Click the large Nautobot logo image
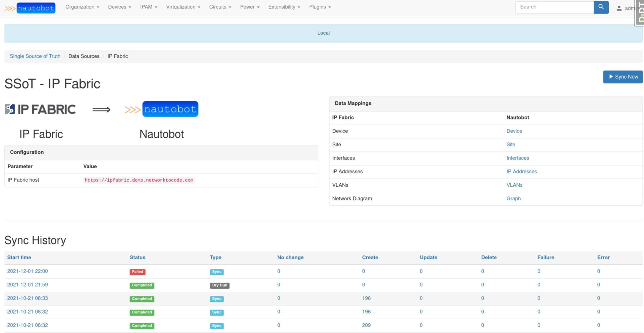The image size is (644, 333). coord(161,109)
